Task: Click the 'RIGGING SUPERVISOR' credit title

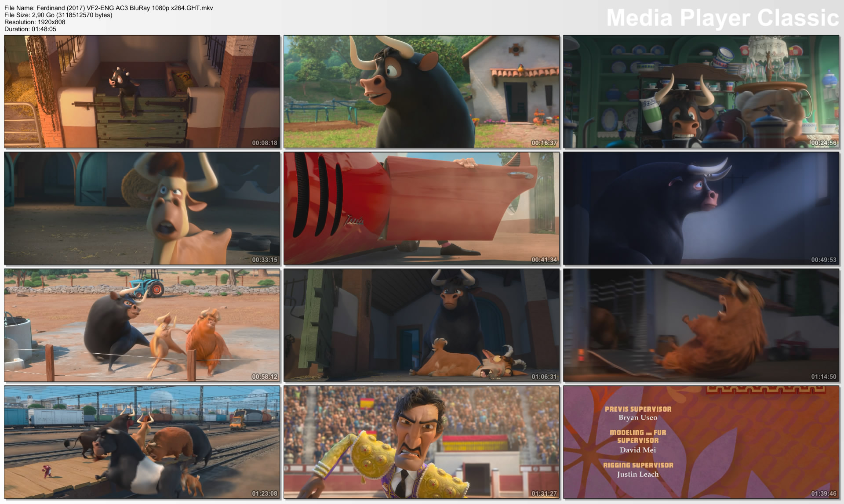Action: click(638, 465)
